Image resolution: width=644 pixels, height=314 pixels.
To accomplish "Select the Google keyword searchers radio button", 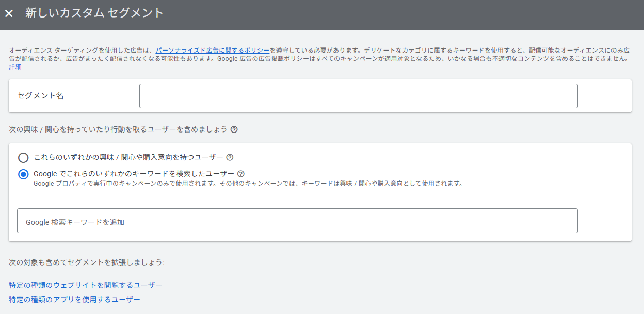I will 23,174.
